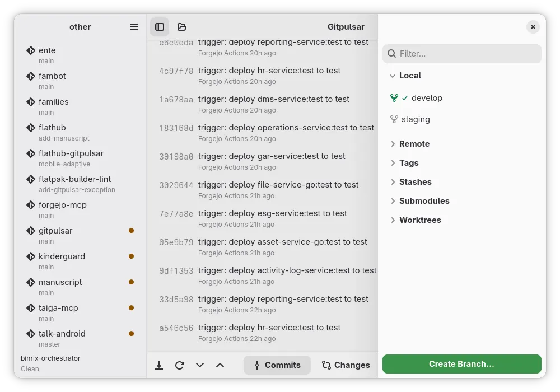This screenshot has width=560, height=392.
Task: Select commit 3029644 file-service-go deploy
Action: point(263,190)
